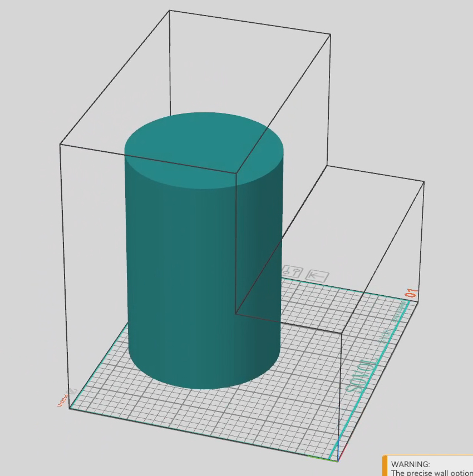
Task: Click the WARNING notification heading
Action: [411, 464]
